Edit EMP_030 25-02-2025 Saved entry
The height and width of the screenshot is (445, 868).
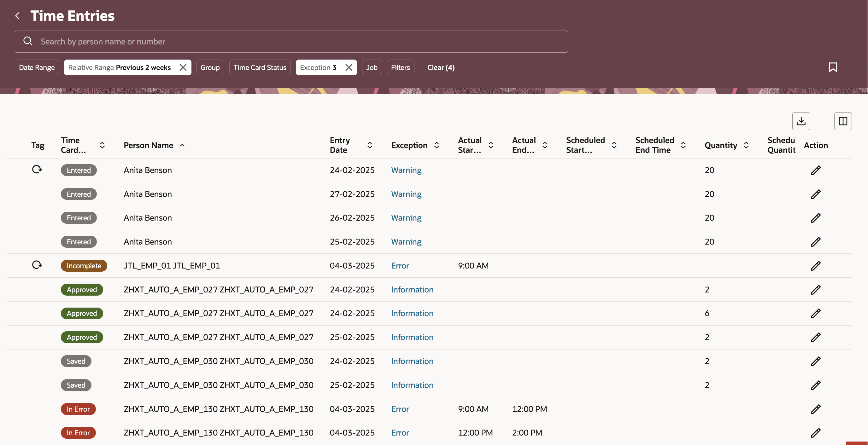pyautogui.click(x=816, y=385)
